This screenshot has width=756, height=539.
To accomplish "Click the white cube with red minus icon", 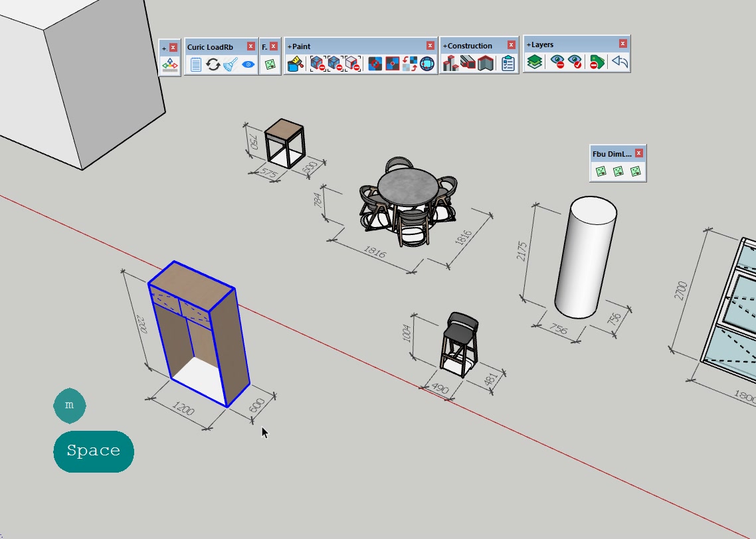I will (x=353, y=64).
